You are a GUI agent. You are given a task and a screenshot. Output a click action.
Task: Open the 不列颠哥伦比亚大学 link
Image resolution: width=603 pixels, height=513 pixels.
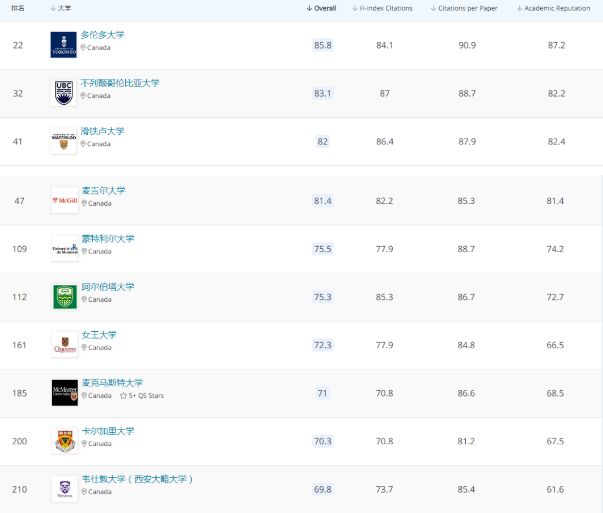tap(120, 83)
